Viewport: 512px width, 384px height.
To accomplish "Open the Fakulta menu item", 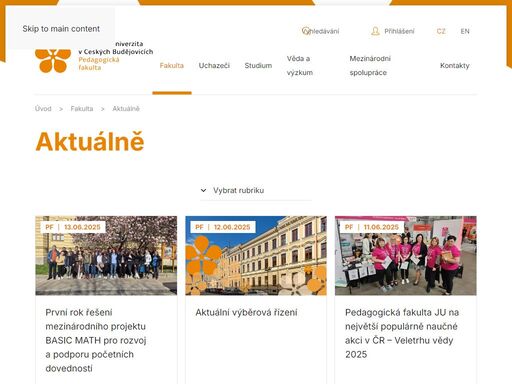I will [172, 65].
